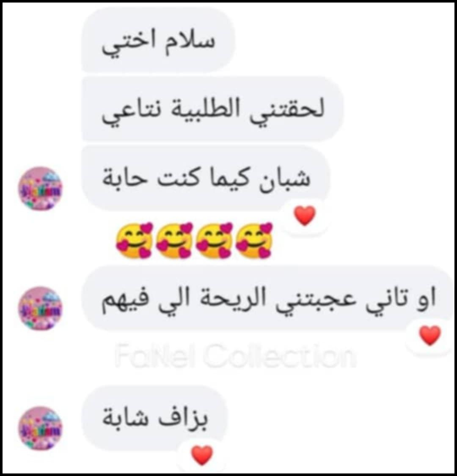Open sender avatar beside 'شبان كيما كنت حابة'
The width and height of the screenshot is (457, 476).
40,188
